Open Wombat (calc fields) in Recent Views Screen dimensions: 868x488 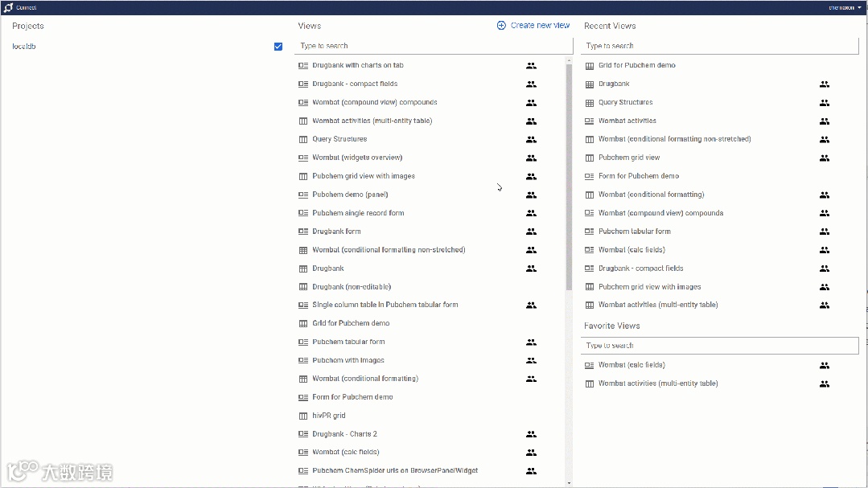[x=631, y=250]
